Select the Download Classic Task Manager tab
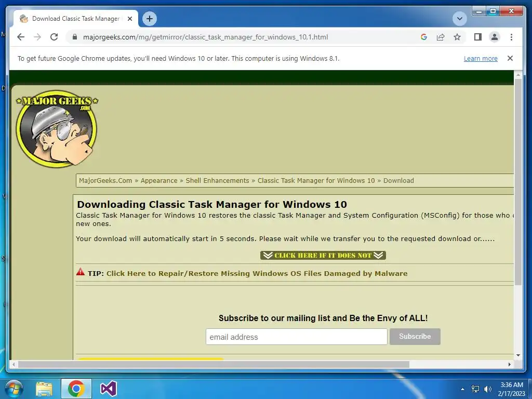 click(76, 19)
